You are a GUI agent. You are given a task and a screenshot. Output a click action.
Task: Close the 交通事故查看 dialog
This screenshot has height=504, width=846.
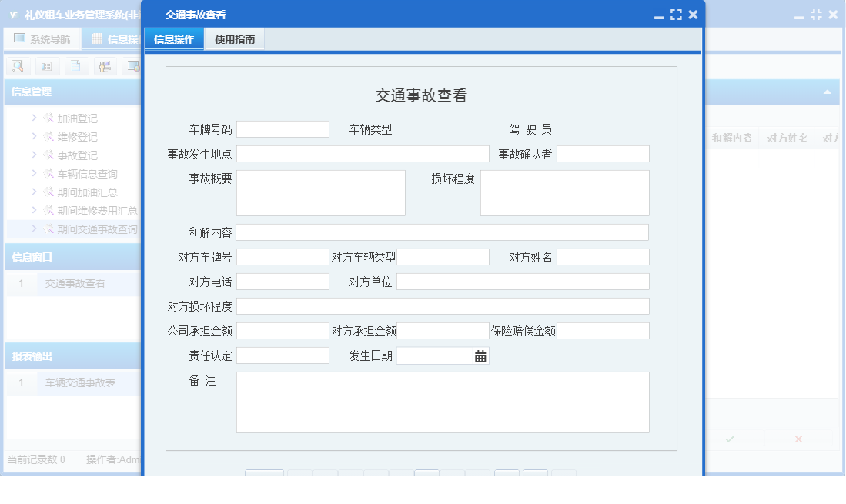tap(693, 15)
